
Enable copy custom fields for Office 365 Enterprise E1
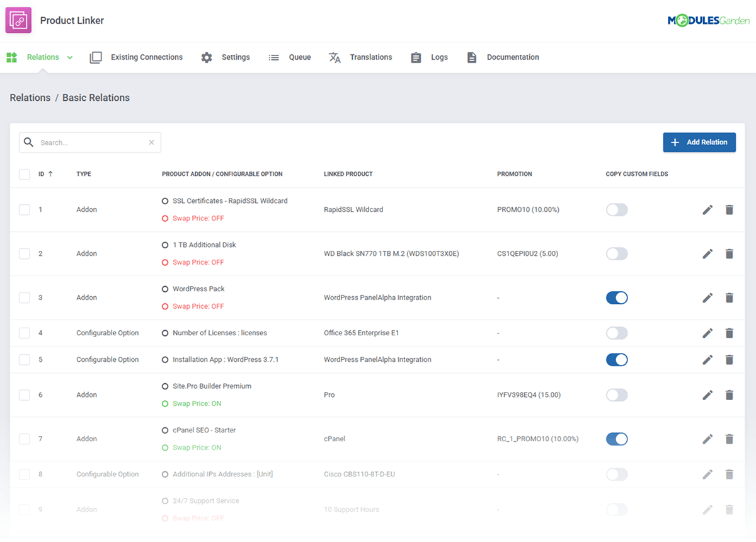(617, 333)
